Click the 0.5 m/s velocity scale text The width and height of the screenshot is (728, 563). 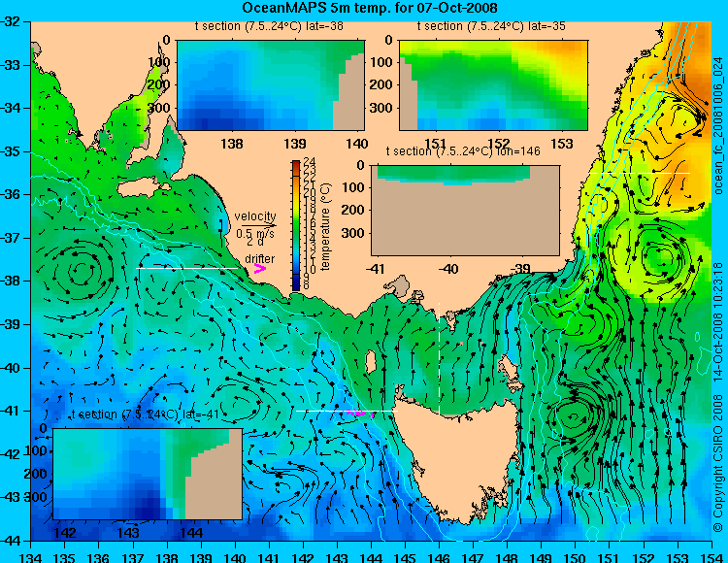pyautogui.click(x=255, y=234)
